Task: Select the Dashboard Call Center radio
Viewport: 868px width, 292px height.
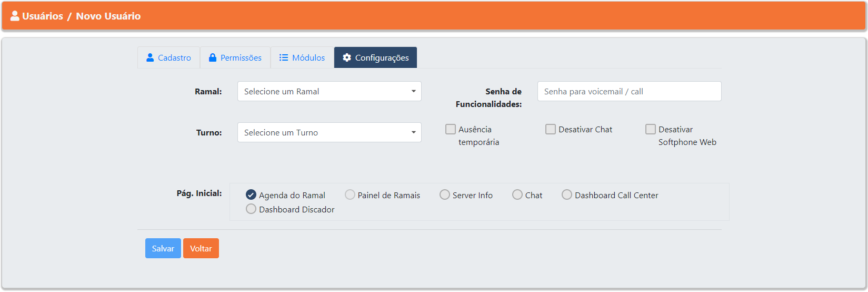Action: pos(567,195)
